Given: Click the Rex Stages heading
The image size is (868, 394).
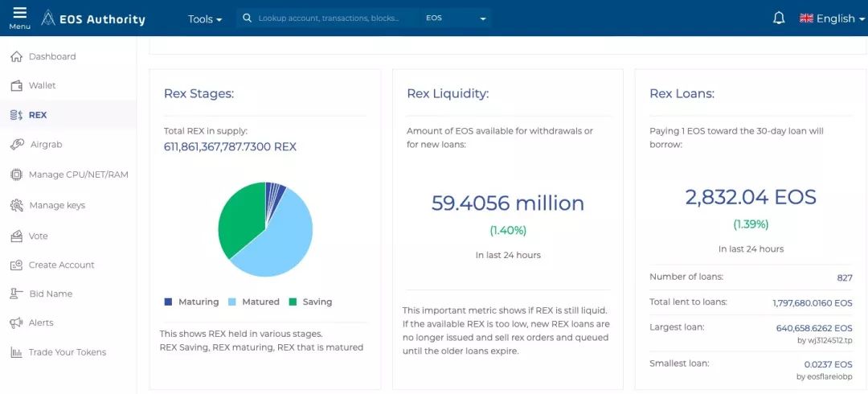Looking at the screenshot, I should click(199, 93).
